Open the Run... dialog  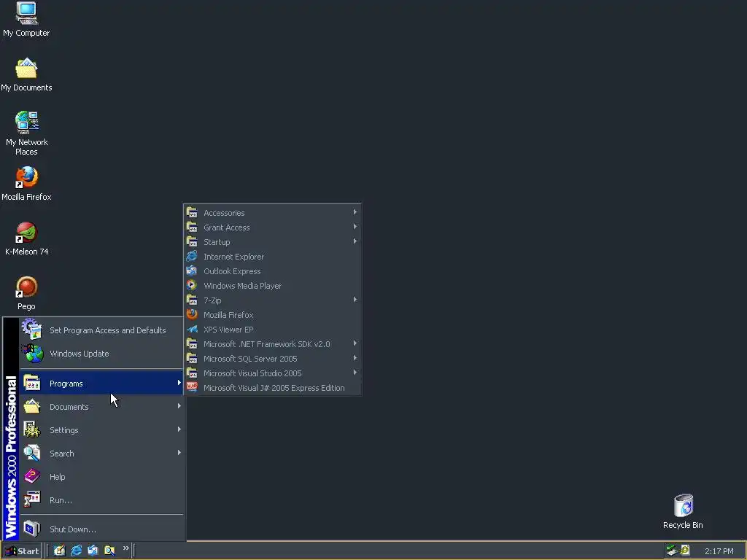tap(101, 499)
